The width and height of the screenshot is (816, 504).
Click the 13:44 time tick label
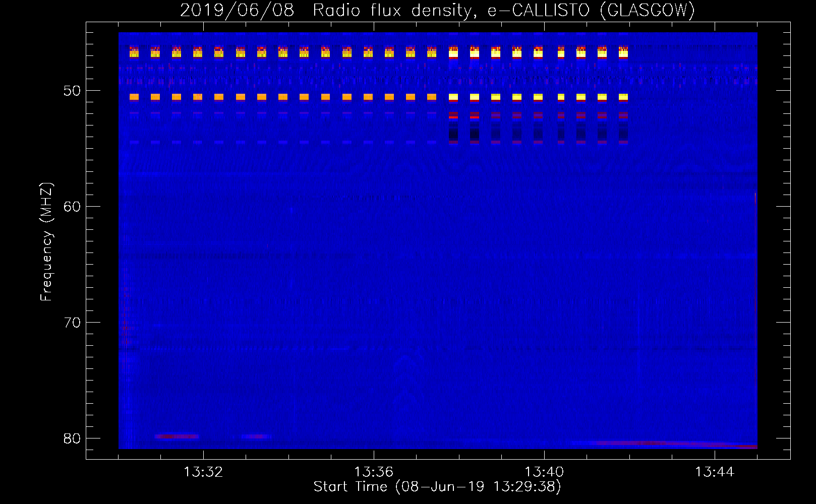click(x=715, y=472)
